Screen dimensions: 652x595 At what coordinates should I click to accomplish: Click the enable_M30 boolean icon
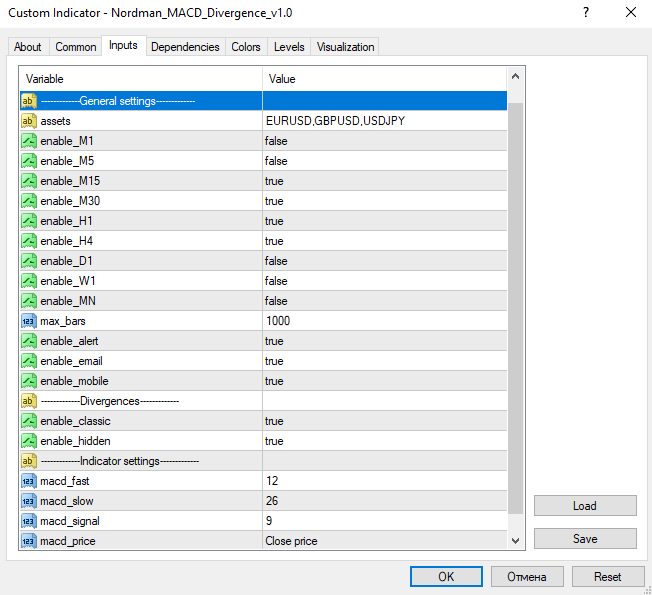click(x=29, y=201)
